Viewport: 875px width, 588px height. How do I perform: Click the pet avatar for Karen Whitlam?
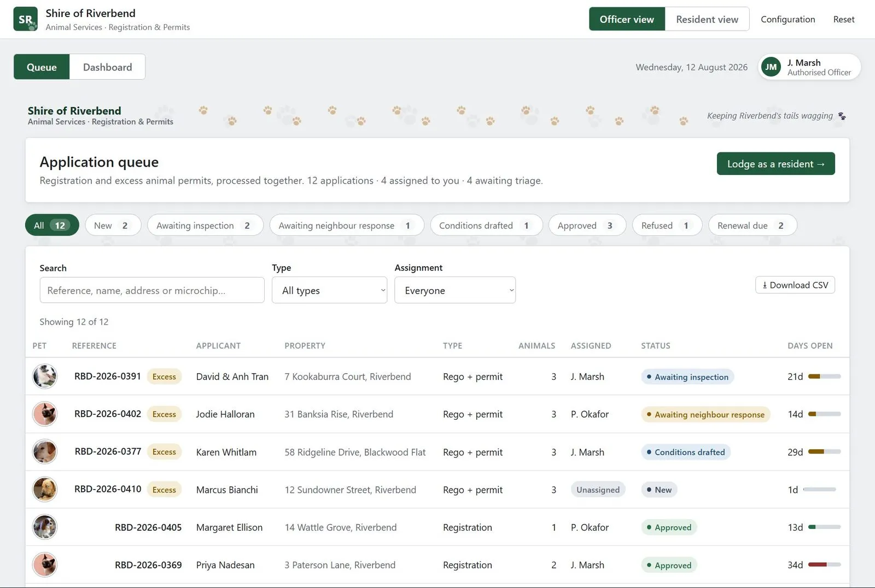click(44, 452)
